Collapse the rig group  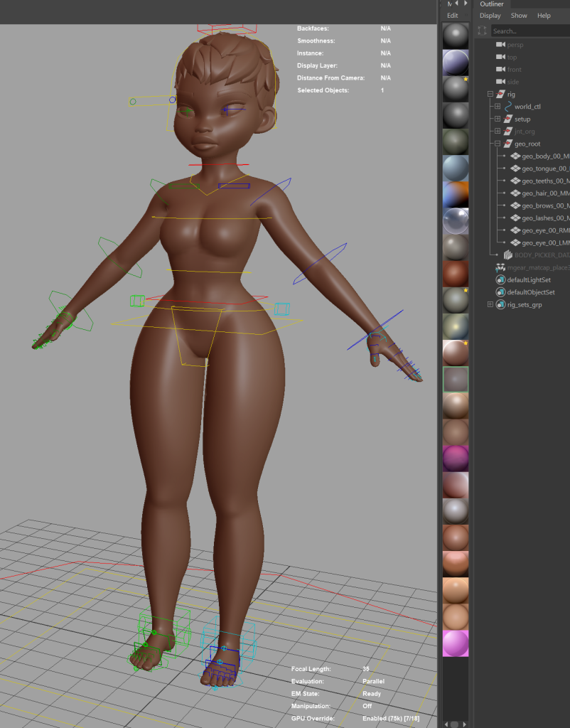tap(490, 95)
